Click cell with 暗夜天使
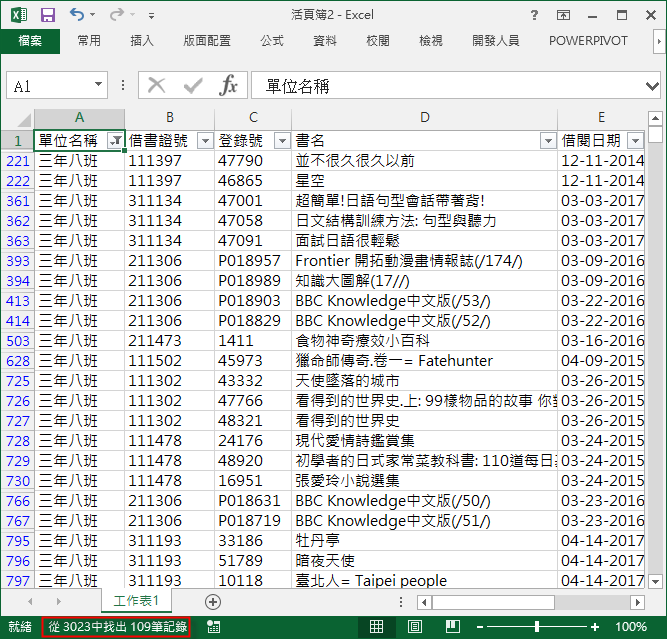Image resolution: width=667 pixels, height=639 pixels. point(424,561)
